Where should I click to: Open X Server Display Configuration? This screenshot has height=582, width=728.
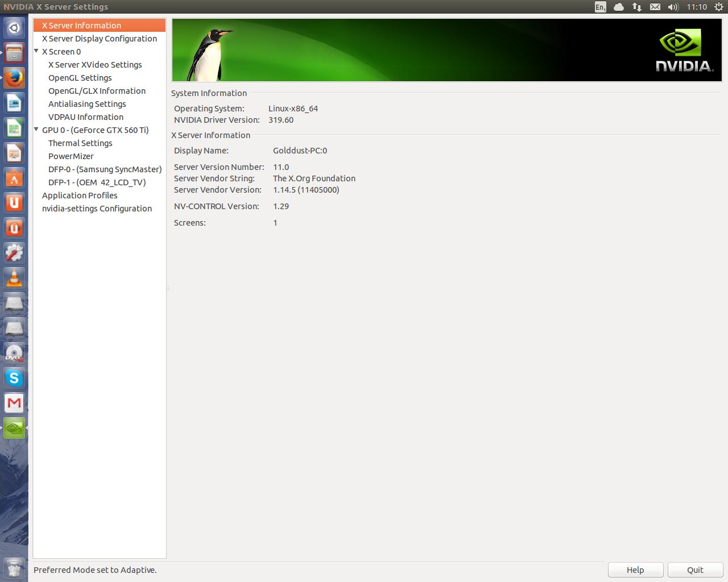(x=100, y=38)
